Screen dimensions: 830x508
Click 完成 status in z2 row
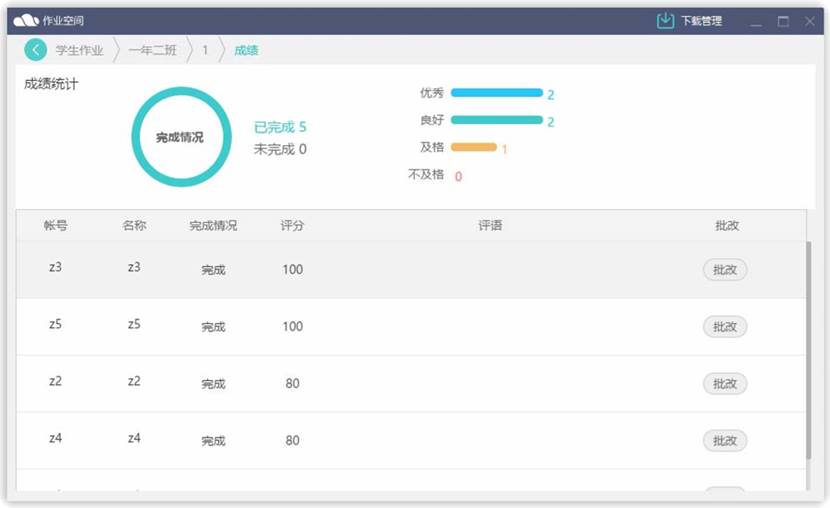[x=213, y=384]
